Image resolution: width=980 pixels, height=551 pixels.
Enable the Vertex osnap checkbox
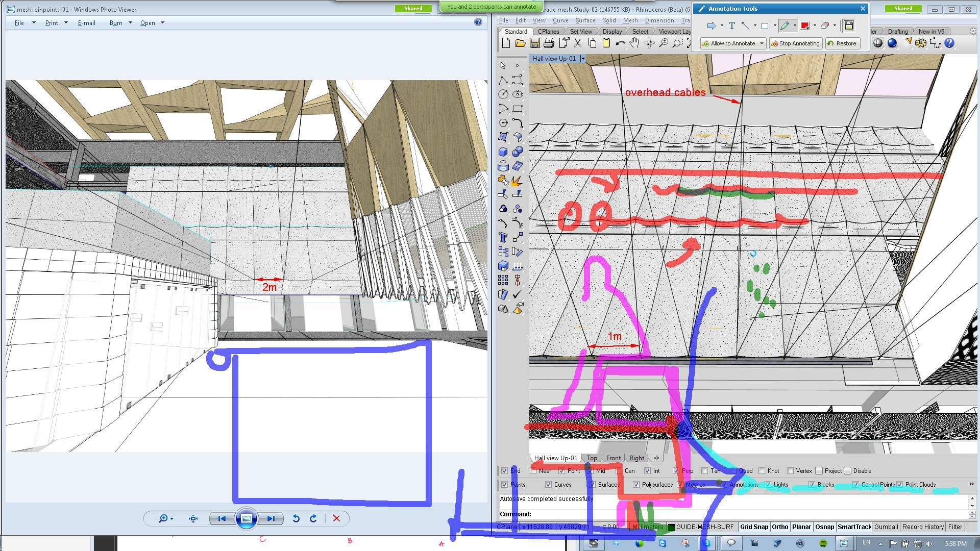(790, 471)
